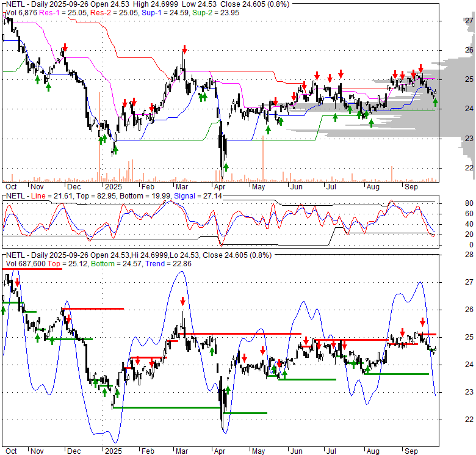The width and height of the screenshot is (476, 455).
Task: Click 'High 24.6999' in top chart header
Action: tap(156, 4)
